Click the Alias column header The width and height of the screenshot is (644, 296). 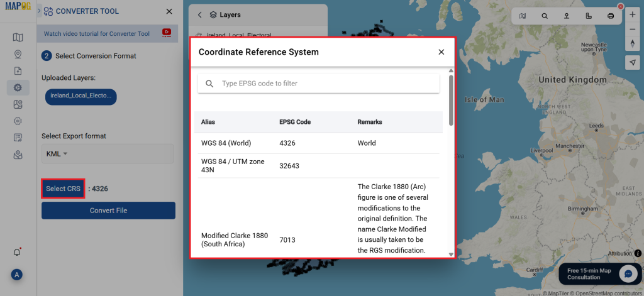[208, 122]
